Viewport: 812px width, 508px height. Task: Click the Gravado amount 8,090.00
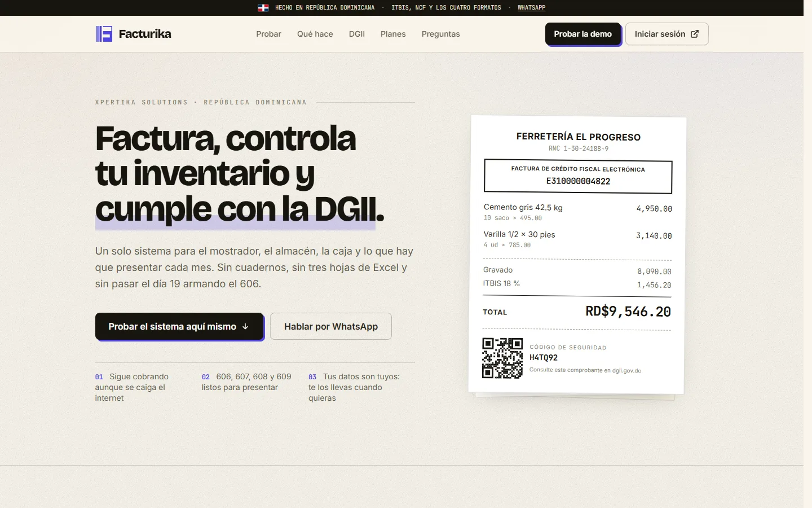[x=654, y=271]
